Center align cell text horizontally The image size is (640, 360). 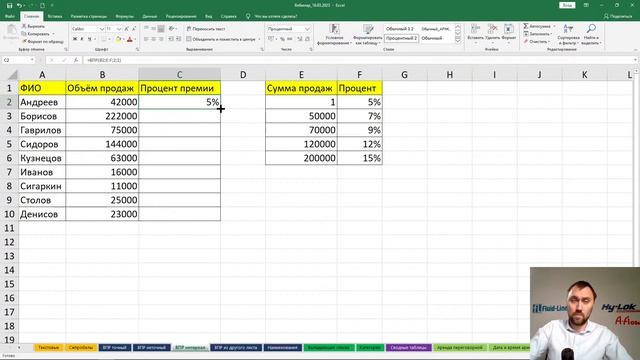pos(154,39)
